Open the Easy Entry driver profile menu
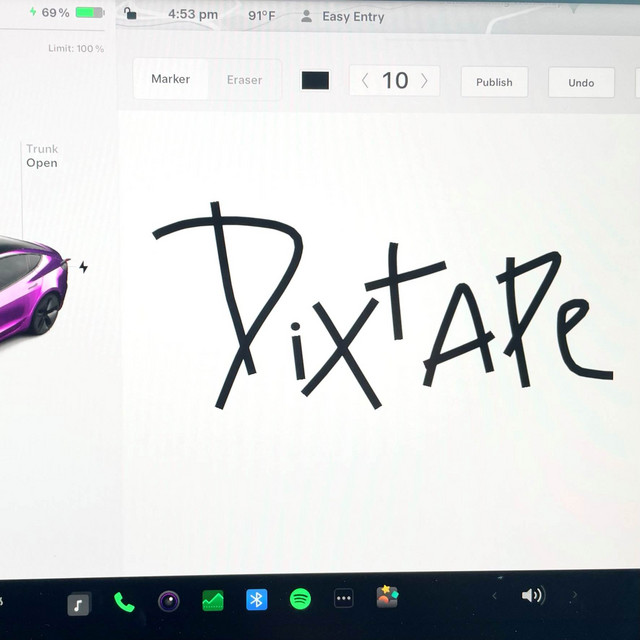This screenshot has width=640, height=640. point(343,17)
